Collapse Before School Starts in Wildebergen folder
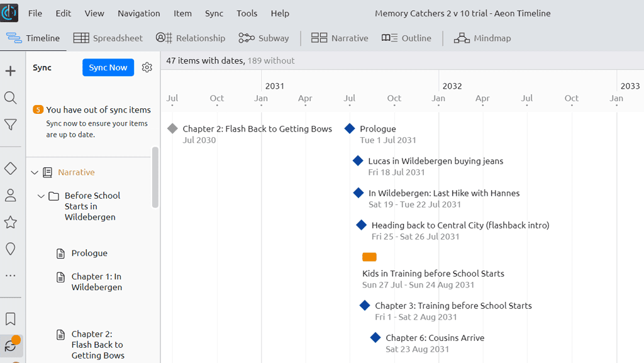Image resolution: width=644 pixels, height=363 pixels. [x=42, y=196]
